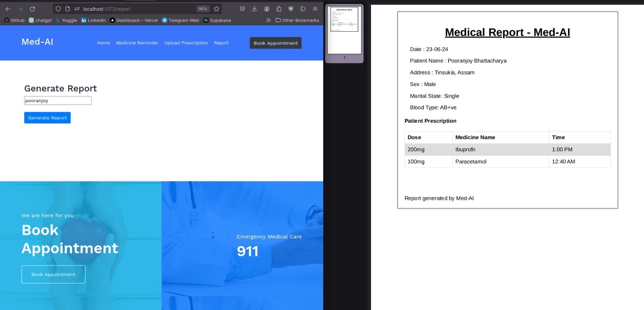Open the tracking protection shield icon
The height and width of the screenshot is (310, 644).
[x=58, y=9]
